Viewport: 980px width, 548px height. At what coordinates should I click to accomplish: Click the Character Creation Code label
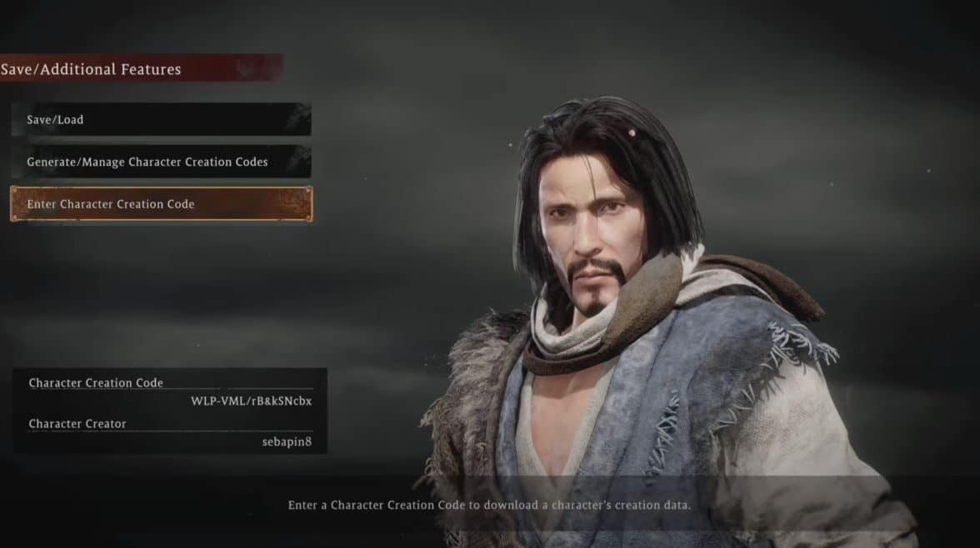96,382
